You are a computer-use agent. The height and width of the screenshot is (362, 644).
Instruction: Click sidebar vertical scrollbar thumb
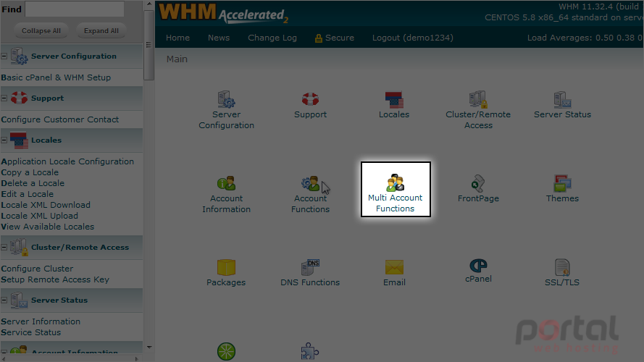click(x=149, y=45)
